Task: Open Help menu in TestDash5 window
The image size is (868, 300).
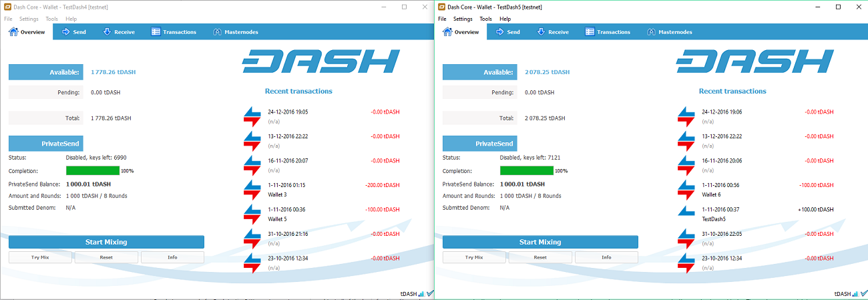Action: 505,19
